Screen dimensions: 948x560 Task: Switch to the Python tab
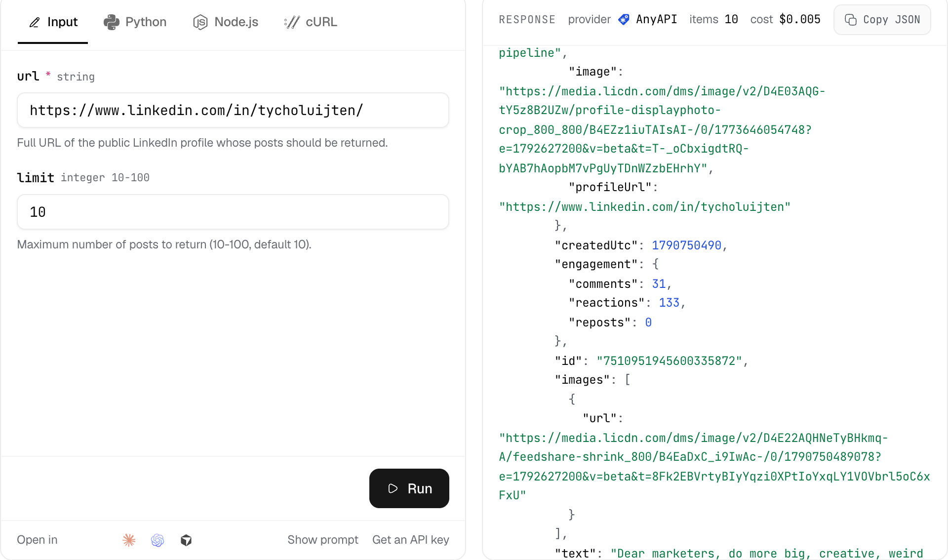135,22
